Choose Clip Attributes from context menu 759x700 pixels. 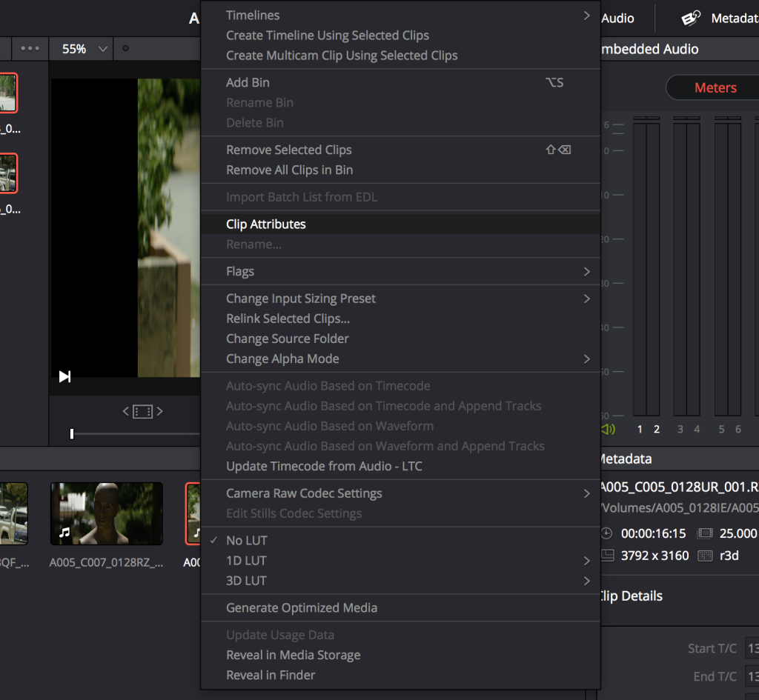[x=266, y=224]
